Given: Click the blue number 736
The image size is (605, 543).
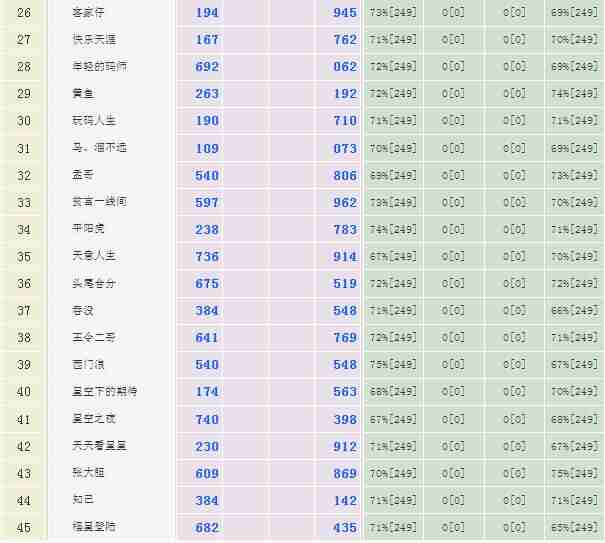Looking at the screenshot, I should pos(207,257).
